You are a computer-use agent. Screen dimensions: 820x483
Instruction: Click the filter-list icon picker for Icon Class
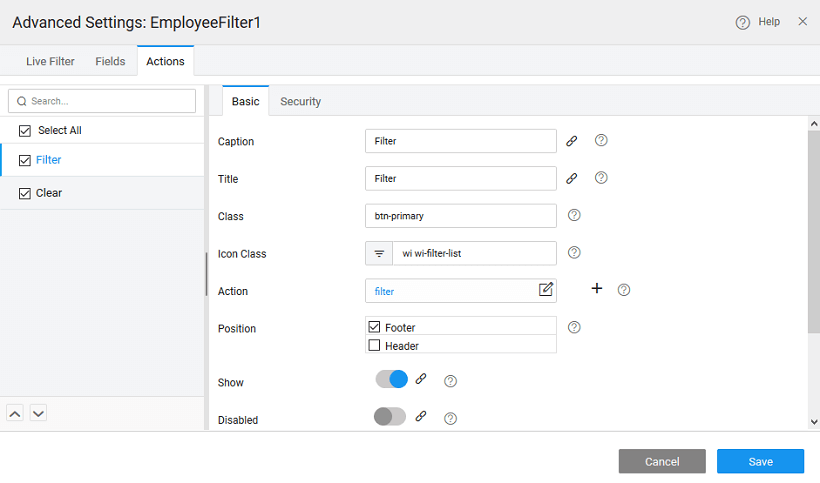pos(379,254)
